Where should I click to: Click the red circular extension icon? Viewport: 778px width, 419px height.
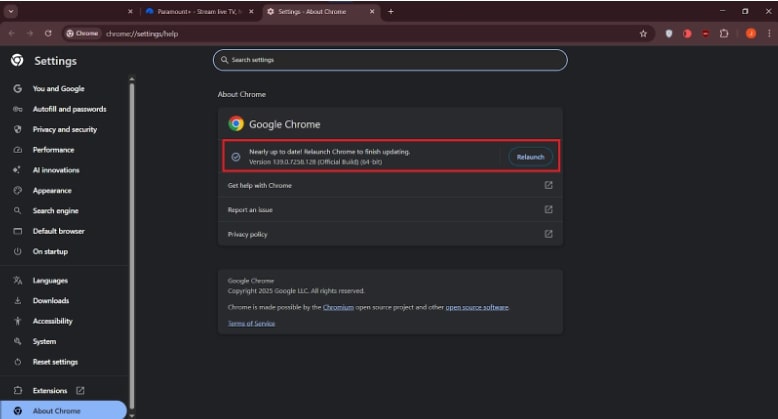(x=687, y=33)
